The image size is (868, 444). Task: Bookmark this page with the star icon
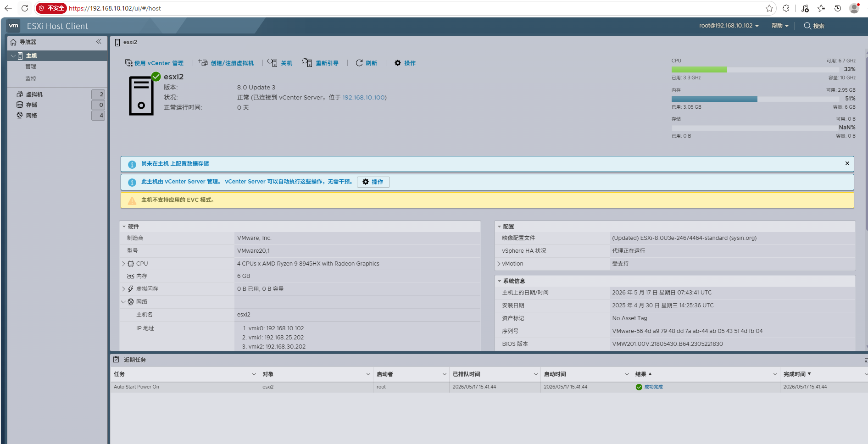769,8
